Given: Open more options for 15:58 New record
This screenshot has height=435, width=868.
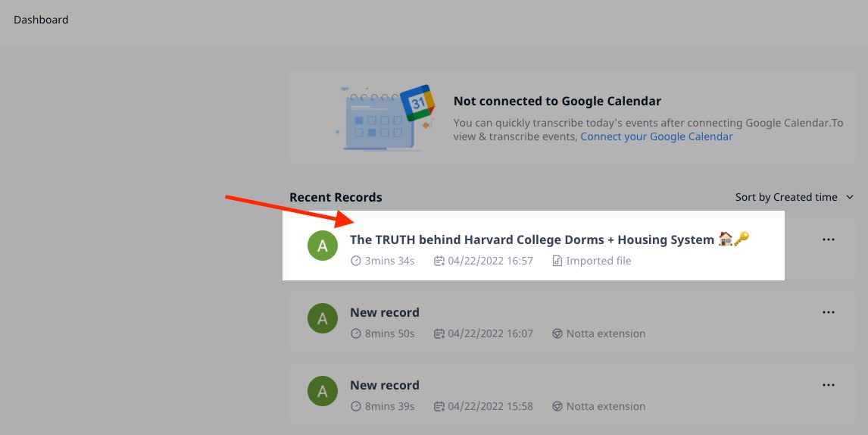Looking at the screenshot, I should tap(828, 385).
